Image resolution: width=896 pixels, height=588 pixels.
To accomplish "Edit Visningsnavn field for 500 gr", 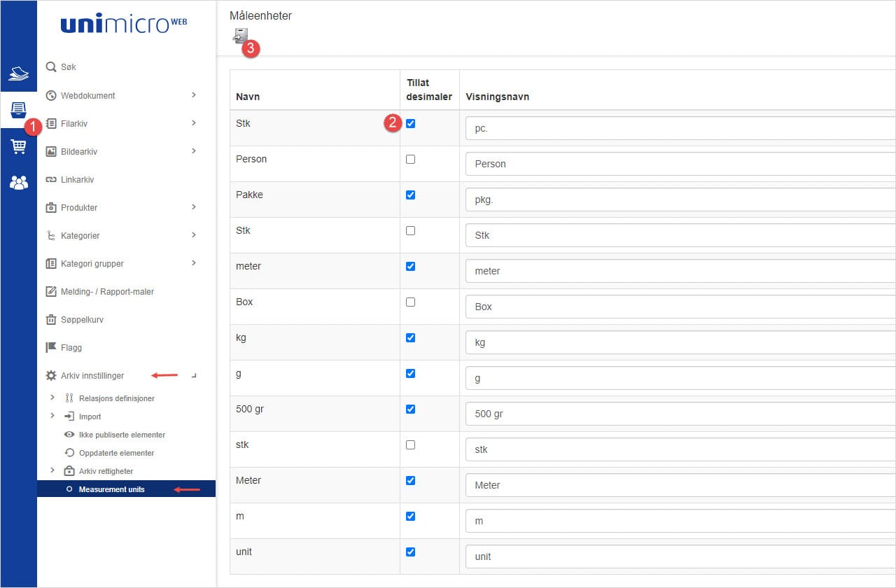I will click(x=680, y=414).
